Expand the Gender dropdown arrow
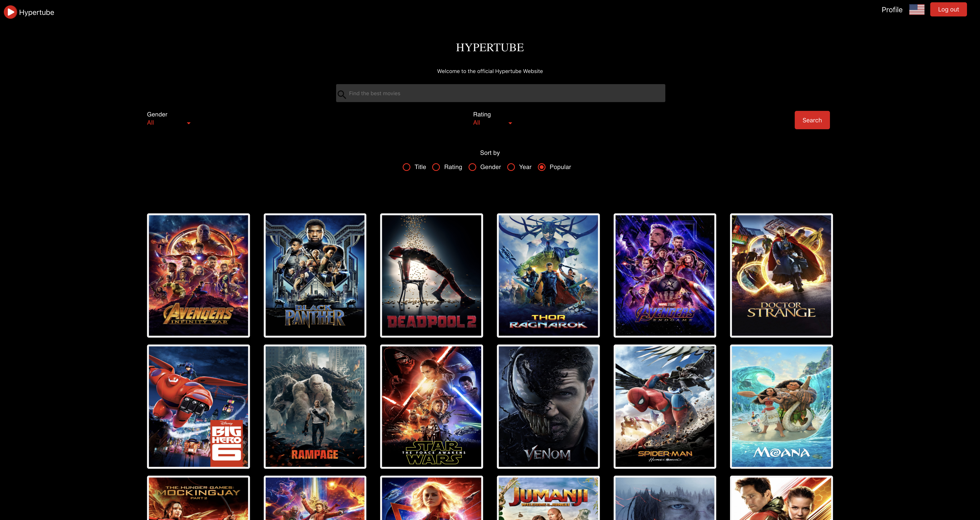Screen dimensions: 980x520 click(x=188, y=123)
